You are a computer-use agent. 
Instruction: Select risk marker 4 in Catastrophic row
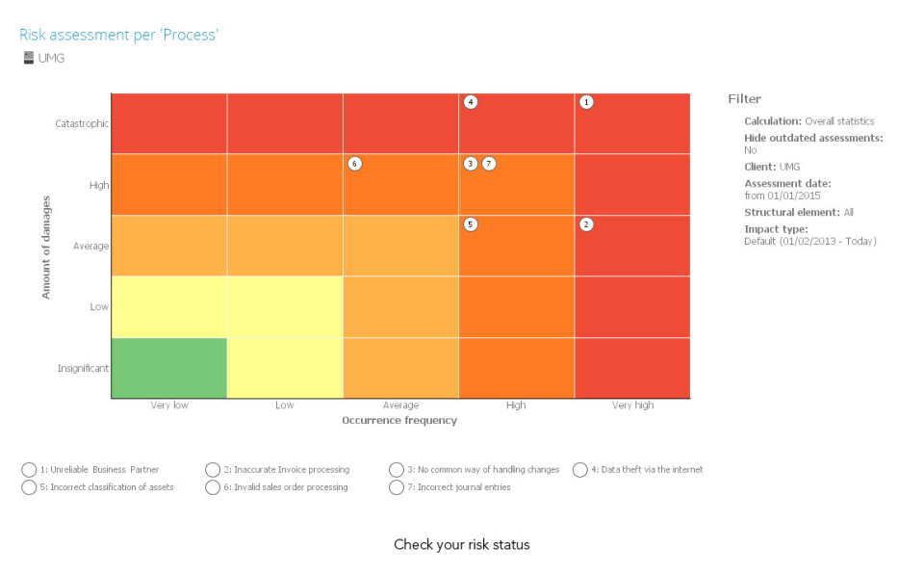click(x=470, y=102)
